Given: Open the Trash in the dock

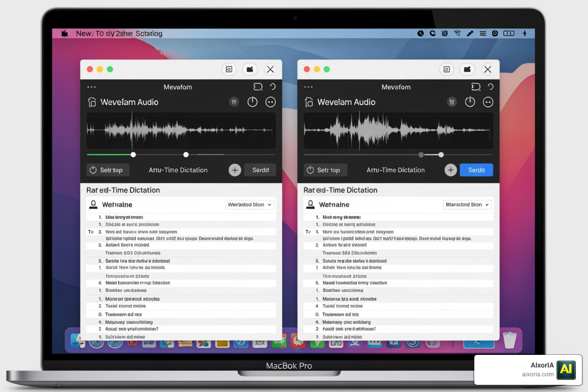Looking at the screenshot, I should click(x=510, y=340).
